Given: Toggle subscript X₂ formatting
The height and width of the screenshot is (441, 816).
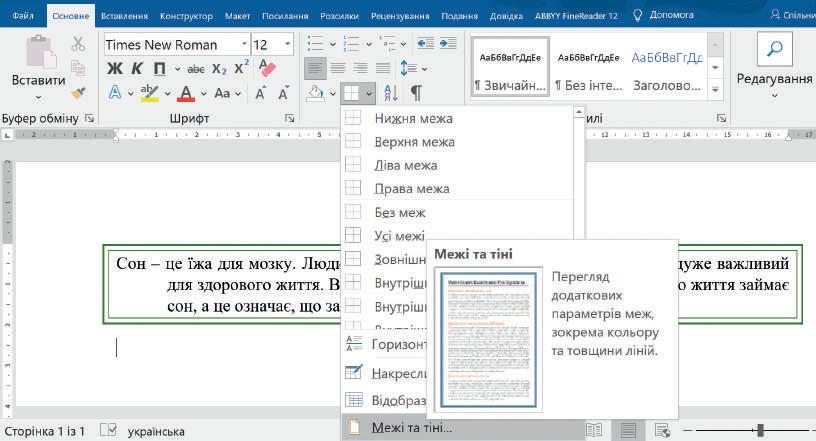Looking at the screenshot, I should pos(220,69).
